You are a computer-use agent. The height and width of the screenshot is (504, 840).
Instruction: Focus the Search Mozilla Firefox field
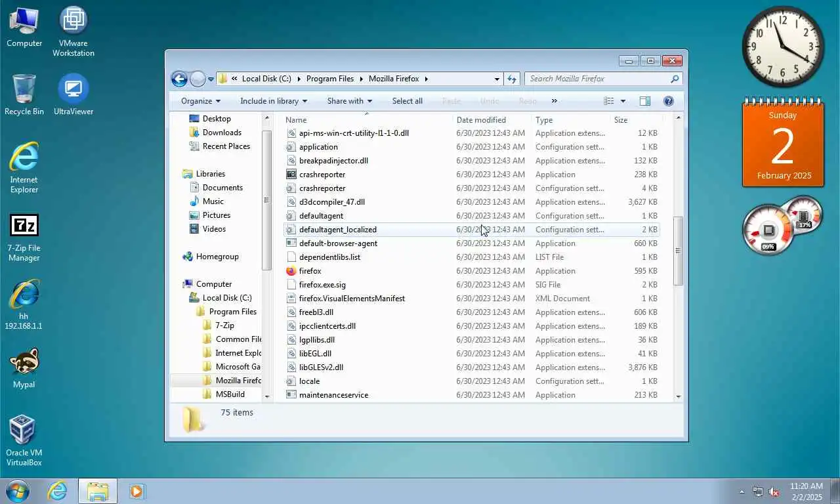pyautogui.click(x=603, y=79)
